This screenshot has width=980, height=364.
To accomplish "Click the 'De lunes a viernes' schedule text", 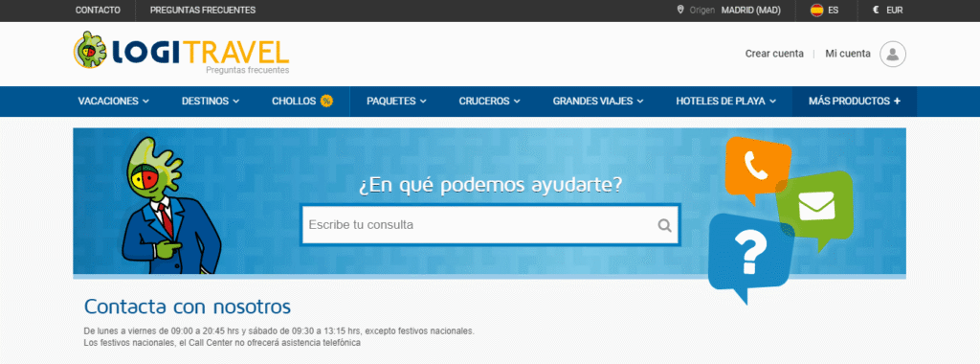I will click(278, 330).
